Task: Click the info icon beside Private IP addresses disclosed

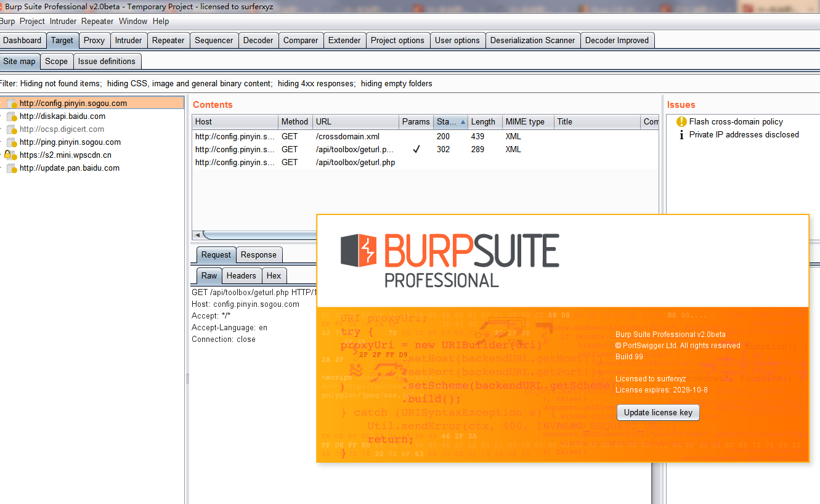Action: point(682,134)
